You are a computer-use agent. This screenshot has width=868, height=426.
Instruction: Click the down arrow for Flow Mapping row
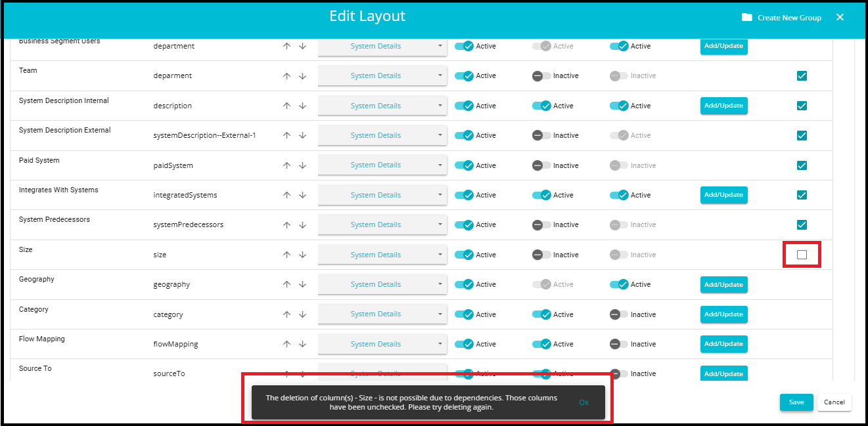(x=302, y=344)
